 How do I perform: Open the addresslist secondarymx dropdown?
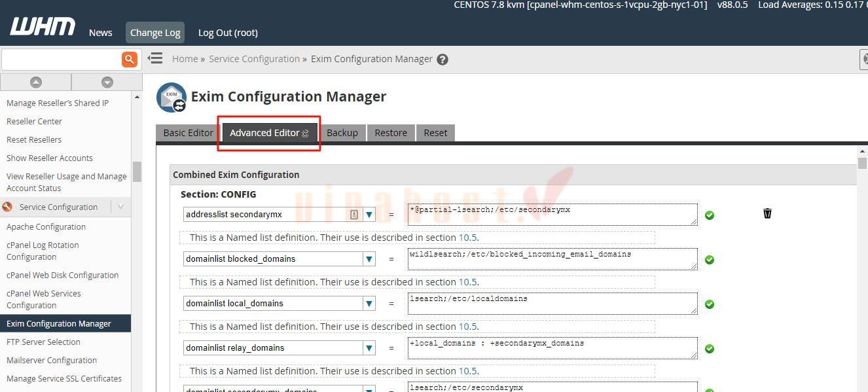tap(369, 214)
